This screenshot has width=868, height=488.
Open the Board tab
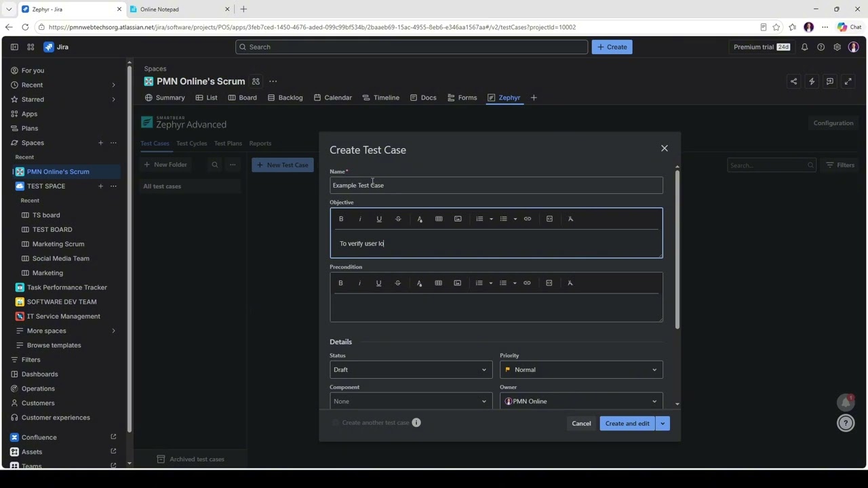tap(242, 98)
